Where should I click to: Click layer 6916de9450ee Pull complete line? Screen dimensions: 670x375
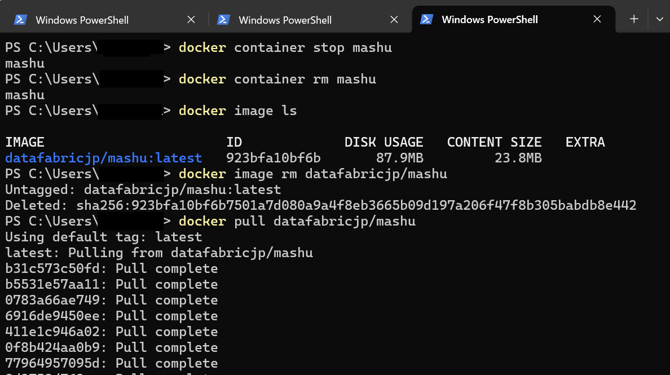tap(112, 316)
